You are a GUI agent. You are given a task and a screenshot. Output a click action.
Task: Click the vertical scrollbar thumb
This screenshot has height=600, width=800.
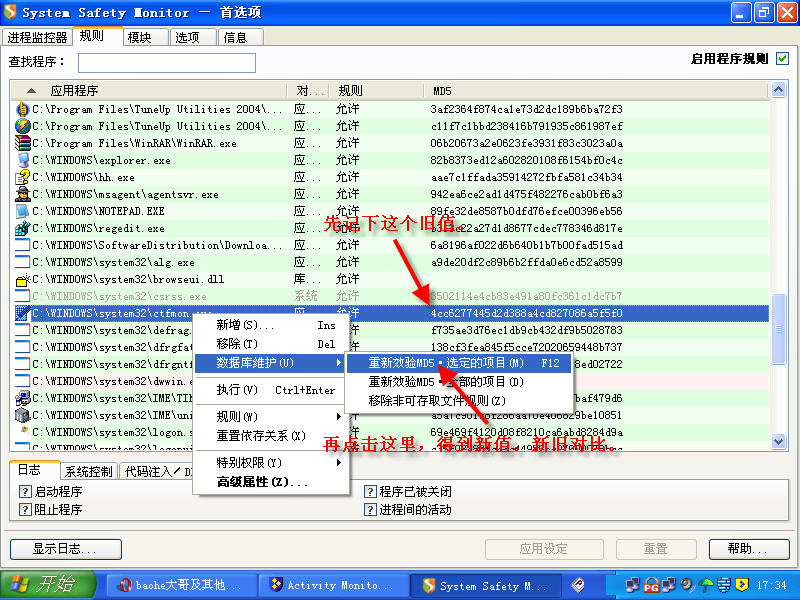[x=778, y=329]
